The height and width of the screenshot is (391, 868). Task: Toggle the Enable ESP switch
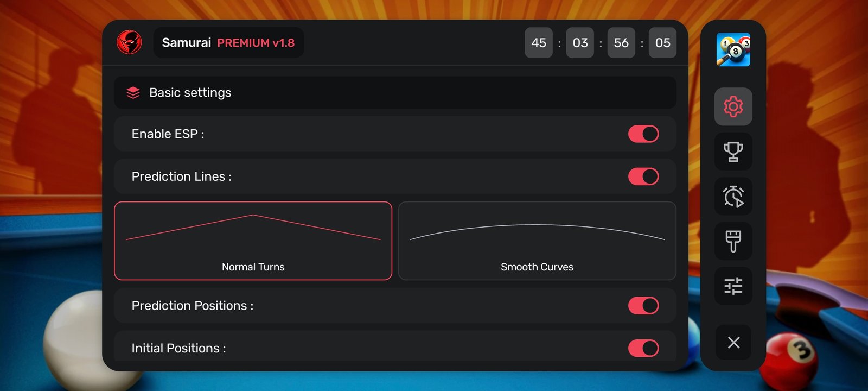(643, 134)
